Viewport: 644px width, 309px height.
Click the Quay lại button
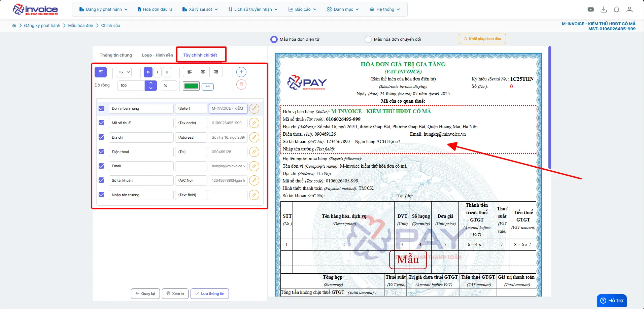145,294
